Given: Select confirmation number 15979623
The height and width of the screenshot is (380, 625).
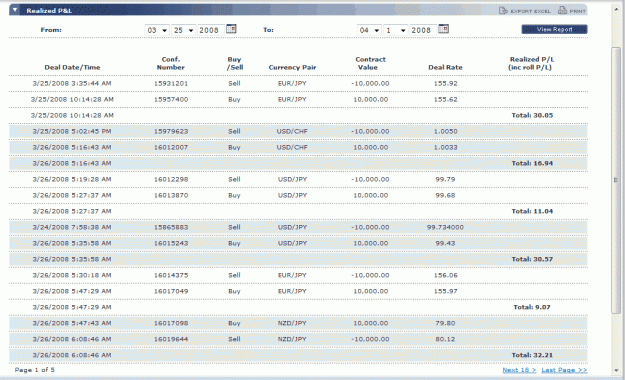Looking at the screenshot, I should tap(171, 131).
